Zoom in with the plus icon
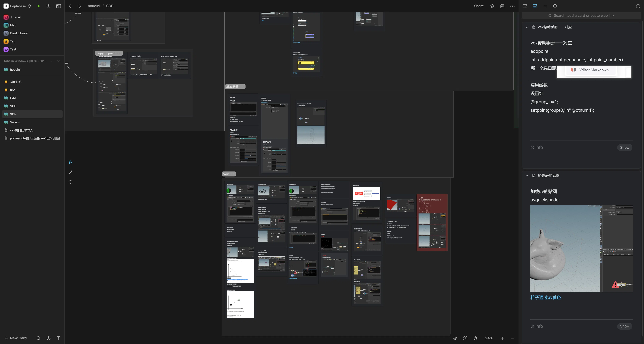This screenshot has height=344, width=644. (x=502, y=338)
